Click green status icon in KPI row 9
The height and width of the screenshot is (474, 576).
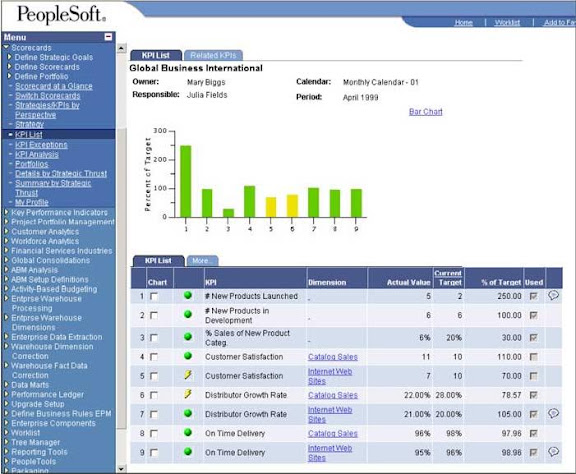pos(188,452)
